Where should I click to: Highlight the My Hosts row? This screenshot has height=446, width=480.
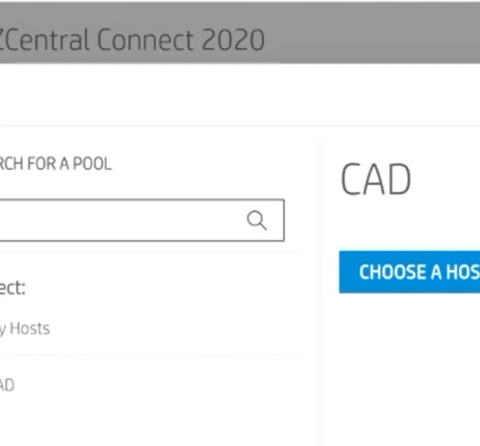pyautogui.click(x=150, y=329)
